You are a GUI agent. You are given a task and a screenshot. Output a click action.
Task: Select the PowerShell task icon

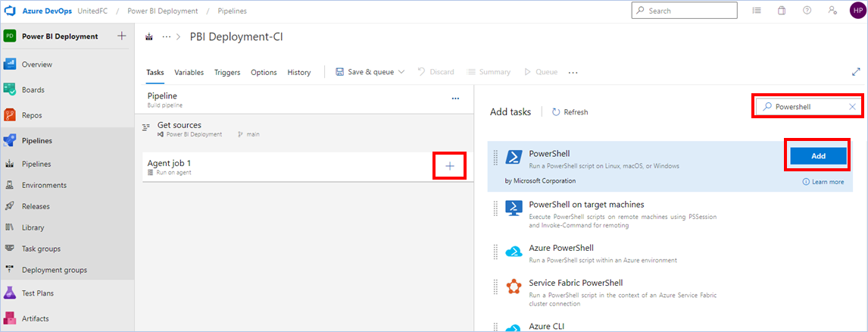tap(514, 157)
